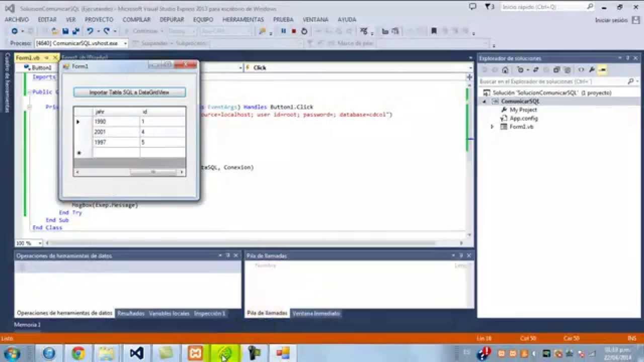
Task: Open the Pila de llamadas panel options dropdown
Action: pyautogui.click(x=454, y=255)
